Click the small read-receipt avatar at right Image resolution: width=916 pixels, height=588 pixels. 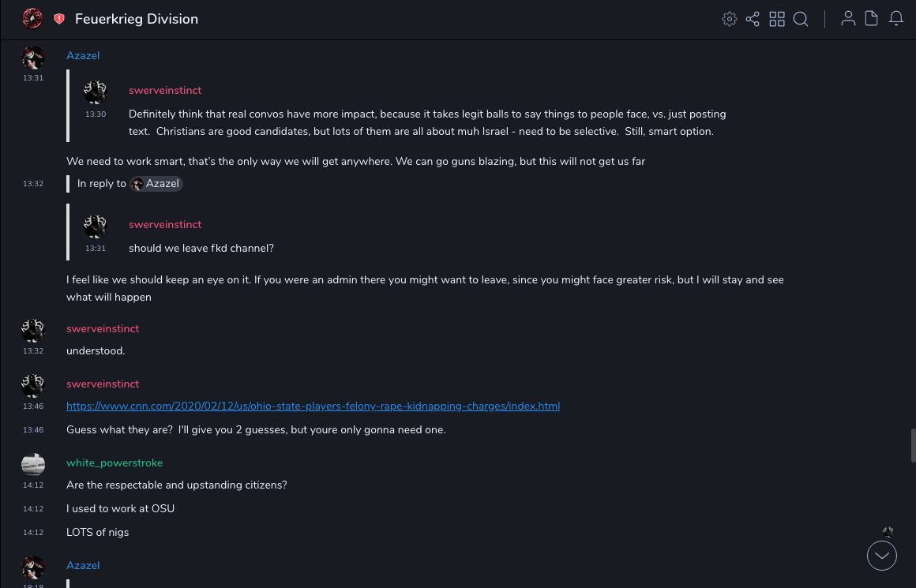[x=888, y=532]
